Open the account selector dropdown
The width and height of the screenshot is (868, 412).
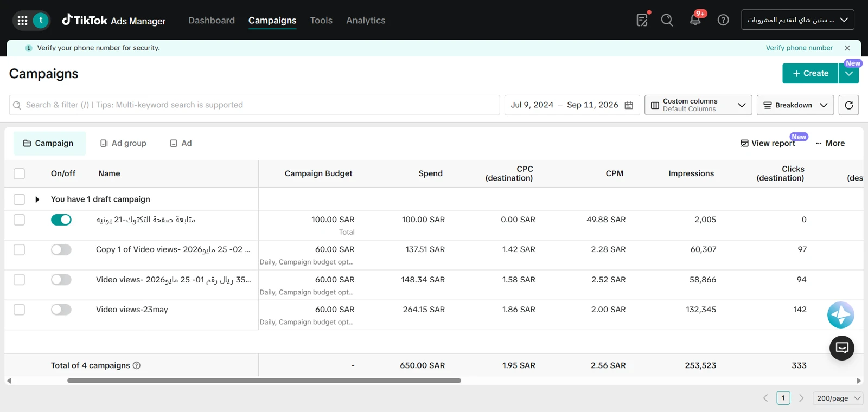(797, 20)
